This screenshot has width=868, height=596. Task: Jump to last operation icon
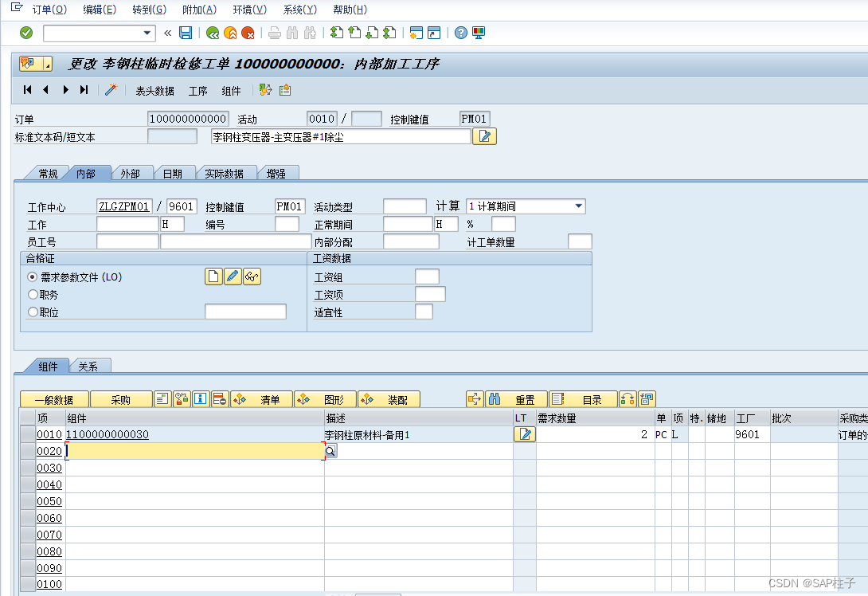84,90
